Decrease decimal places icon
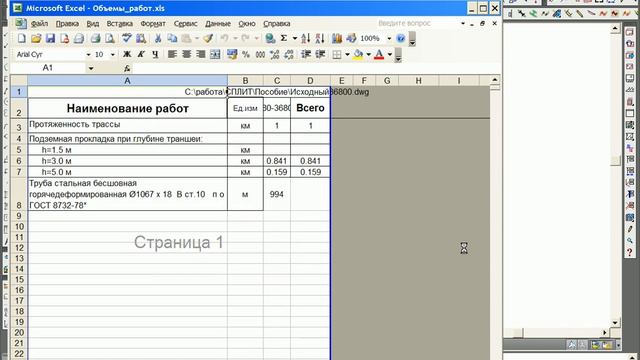The width and height of the screenshot is (640, 360). (x=289, y=54)
